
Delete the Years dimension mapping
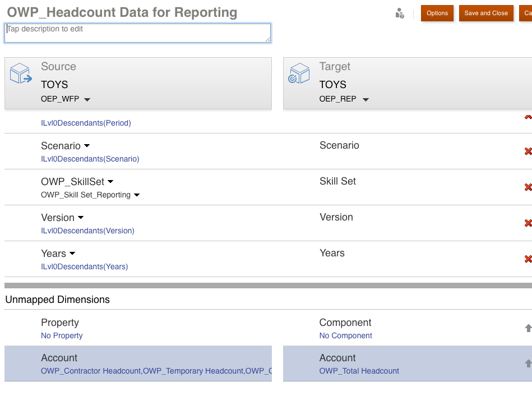528,259
